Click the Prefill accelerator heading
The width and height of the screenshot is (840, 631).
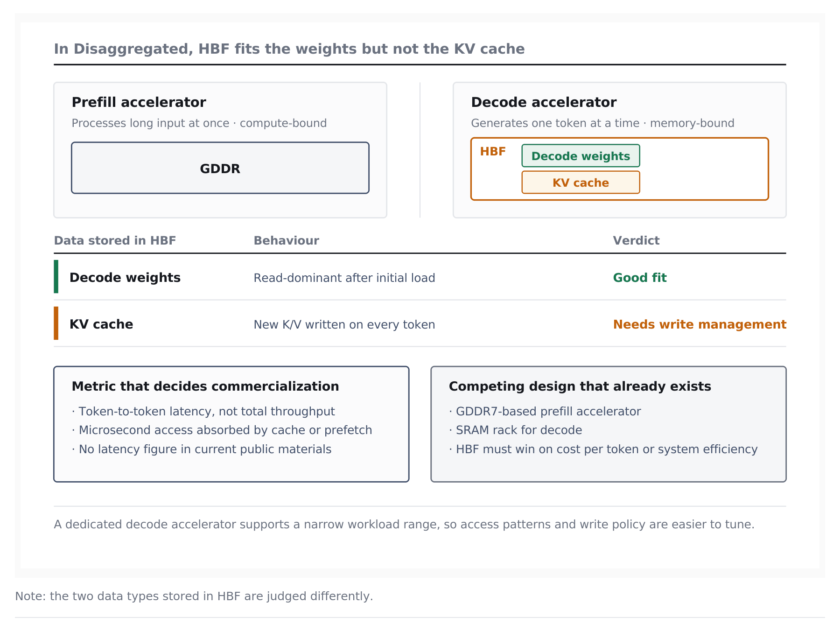[x=139, y=102]
